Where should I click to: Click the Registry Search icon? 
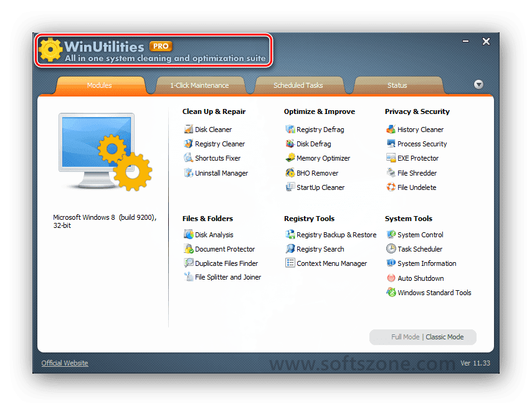tap(290, 248)
